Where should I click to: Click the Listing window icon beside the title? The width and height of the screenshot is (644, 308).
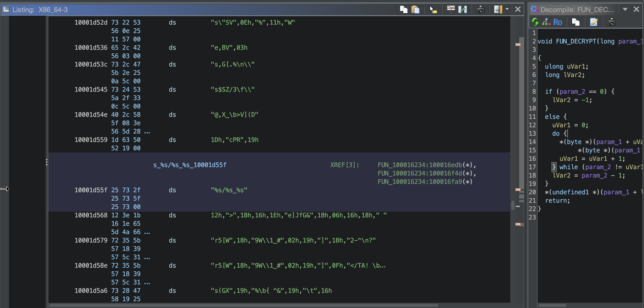(x=6, y=10)
